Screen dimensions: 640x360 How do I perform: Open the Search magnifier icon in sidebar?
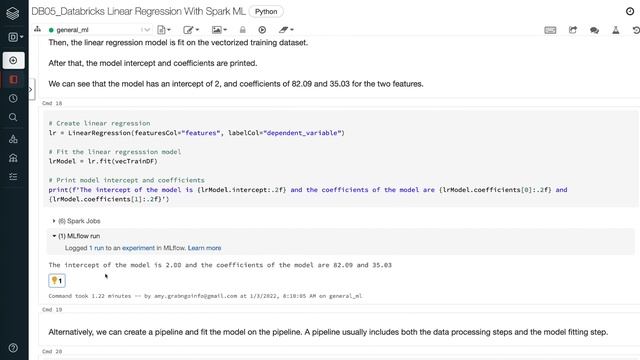pos(13,118)
